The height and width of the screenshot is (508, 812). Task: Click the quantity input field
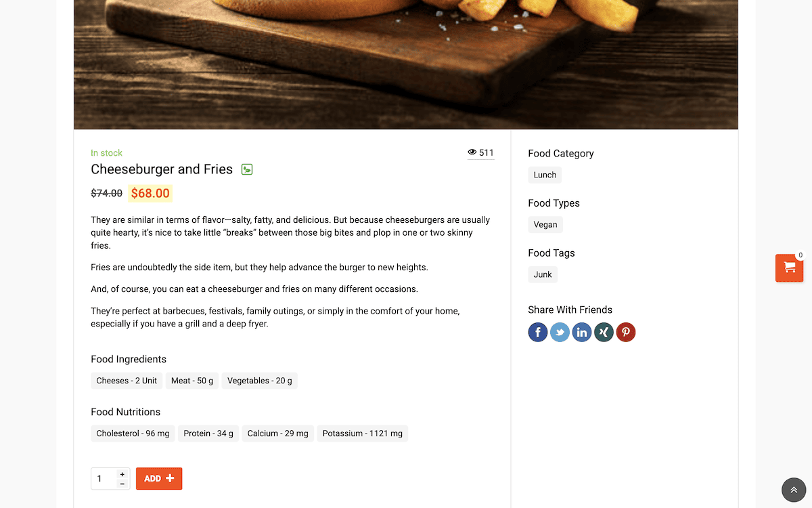(x=104, y=479)
